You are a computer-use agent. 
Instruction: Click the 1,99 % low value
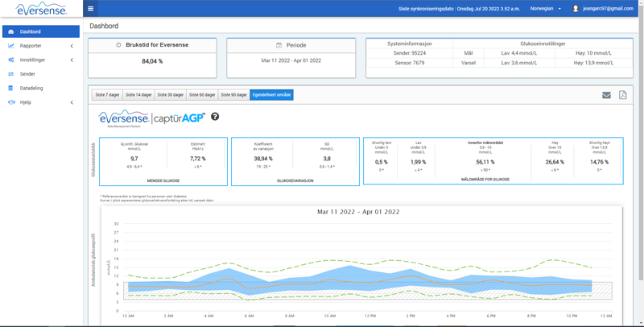[x=419, y=162]
